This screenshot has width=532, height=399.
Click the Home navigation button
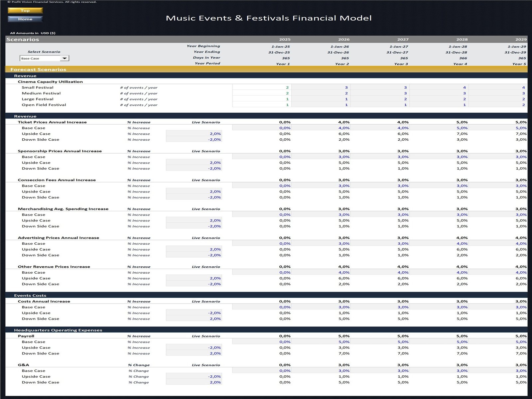click(x=25, y=19)
